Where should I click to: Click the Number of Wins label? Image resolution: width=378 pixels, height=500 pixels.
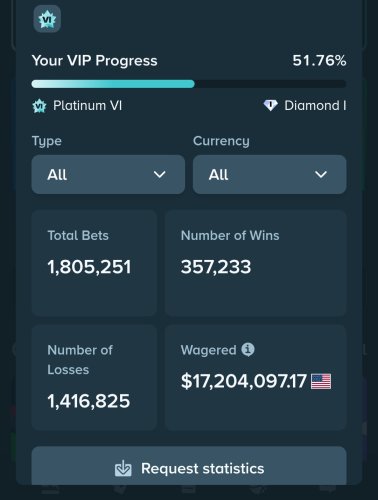coord(230,236)
